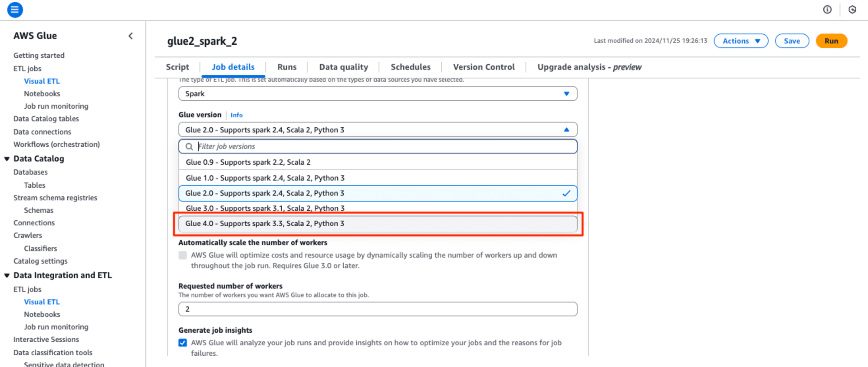Viewport: 868px width, 367px height.
Task: Open Classifiers in the sidebar
Action: [40, 249]
